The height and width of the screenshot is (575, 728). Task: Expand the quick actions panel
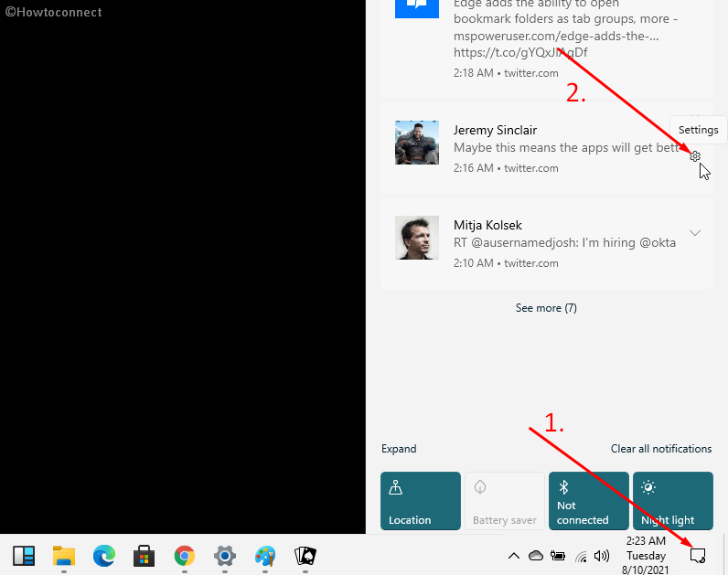pos(399,449)
